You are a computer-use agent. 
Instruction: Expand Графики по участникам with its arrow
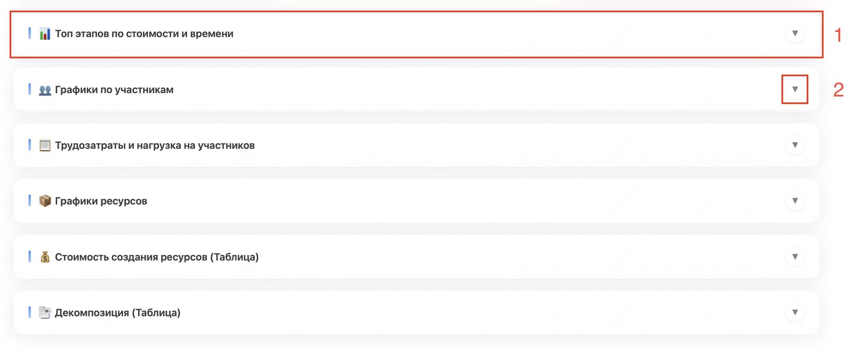tap(795, 89)
